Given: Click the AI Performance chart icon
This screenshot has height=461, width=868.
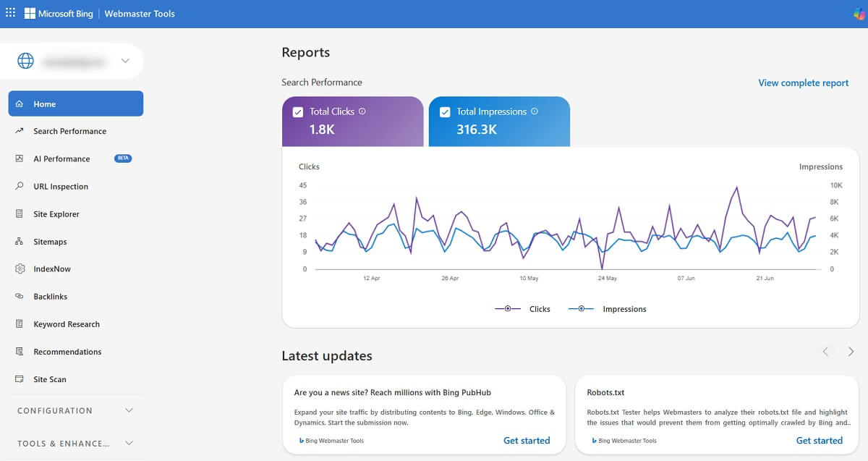Looking at the screenshot, I should tap(20, 158).
